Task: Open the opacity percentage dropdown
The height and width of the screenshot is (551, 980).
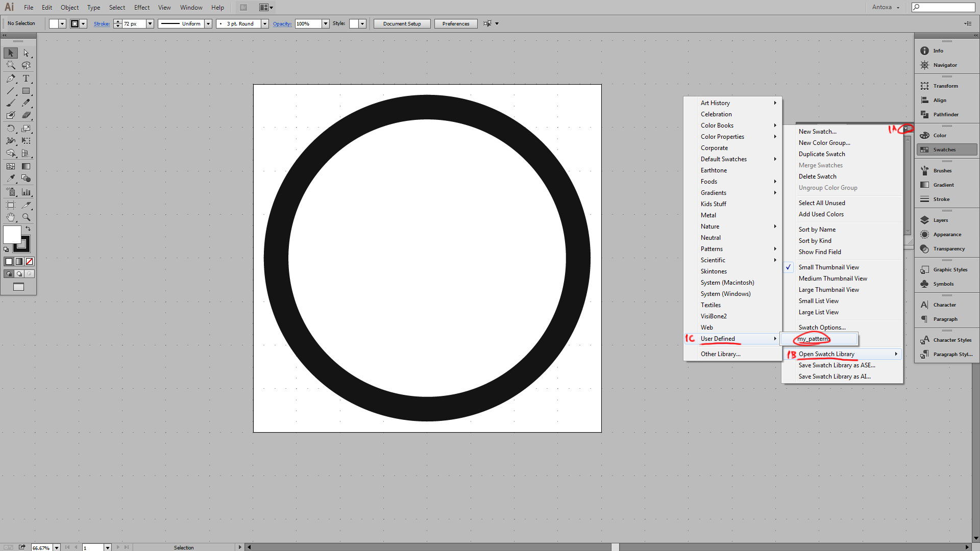Action: click(x=326, y=24)
